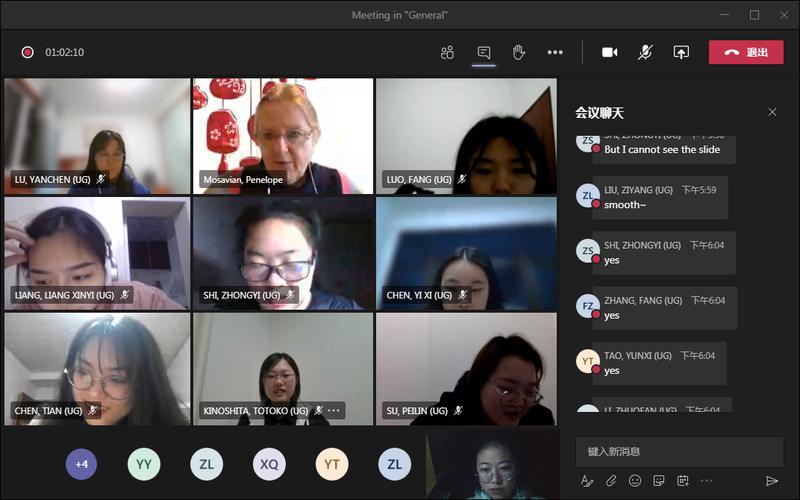Select CHEN, YI XI video tile
This screenshot has width=800, height=500.
click(x=466, y=254)
